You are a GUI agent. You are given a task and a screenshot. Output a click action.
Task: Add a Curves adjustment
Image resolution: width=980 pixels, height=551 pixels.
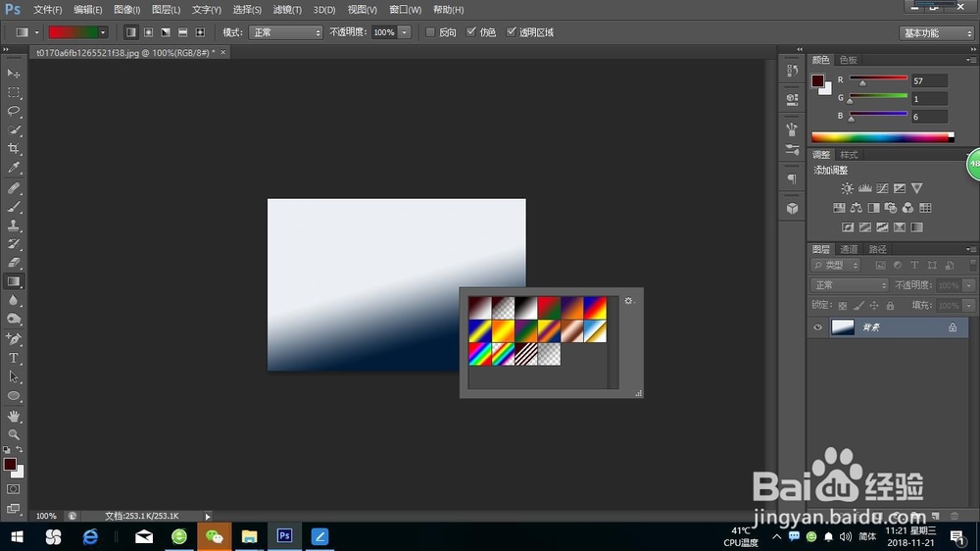[x=882, y=188]
